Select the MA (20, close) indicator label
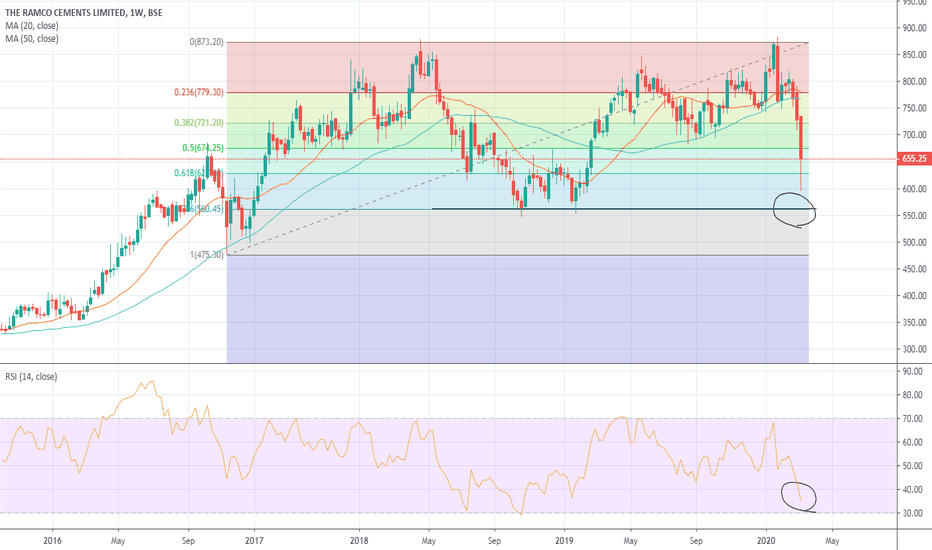This screenshot has height=550, width=932. coord(32,26)
